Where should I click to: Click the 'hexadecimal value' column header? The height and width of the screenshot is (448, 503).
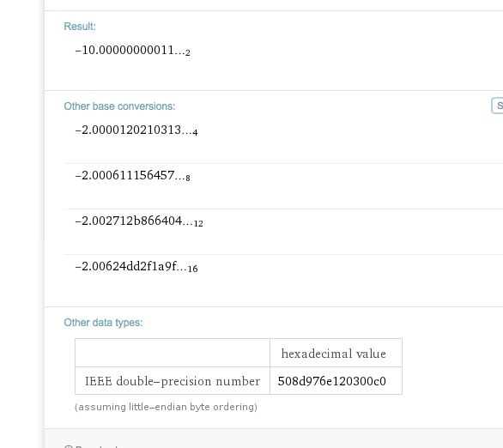tap(334, 354)
